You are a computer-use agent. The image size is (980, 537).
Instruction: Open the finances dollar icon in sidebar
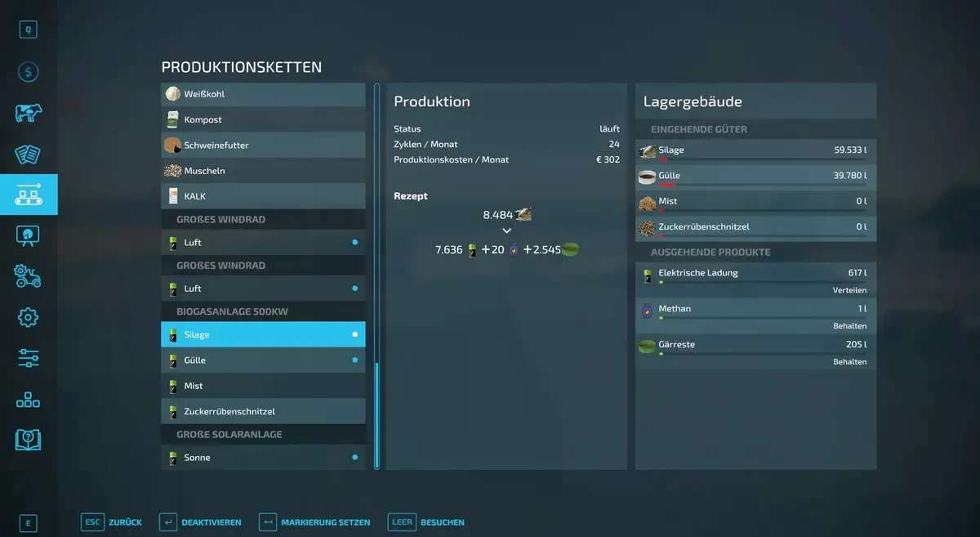[x=29, y=72]
